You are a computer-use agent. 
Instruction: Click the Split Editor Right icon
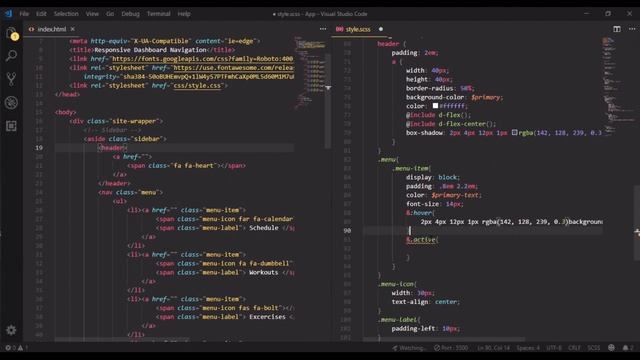pos(617,29)
